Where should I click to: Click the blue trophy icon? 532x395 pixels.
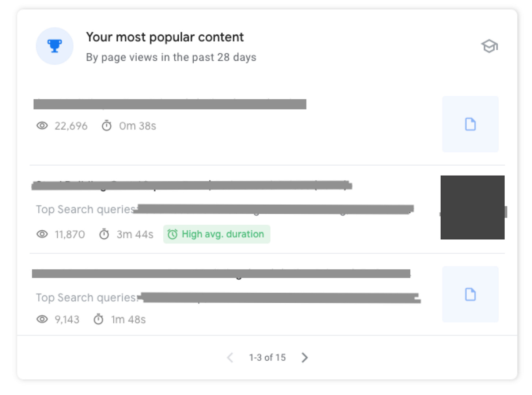(x=54, y=46)
